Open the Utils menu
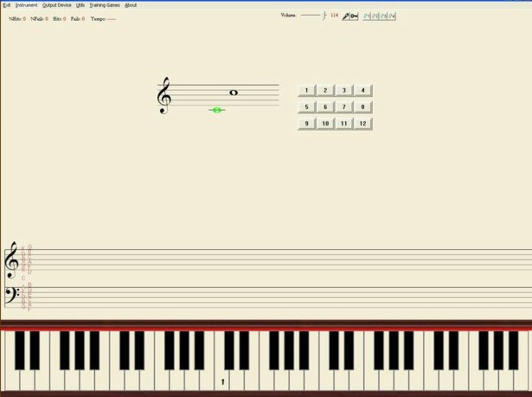 pos(80,5)
